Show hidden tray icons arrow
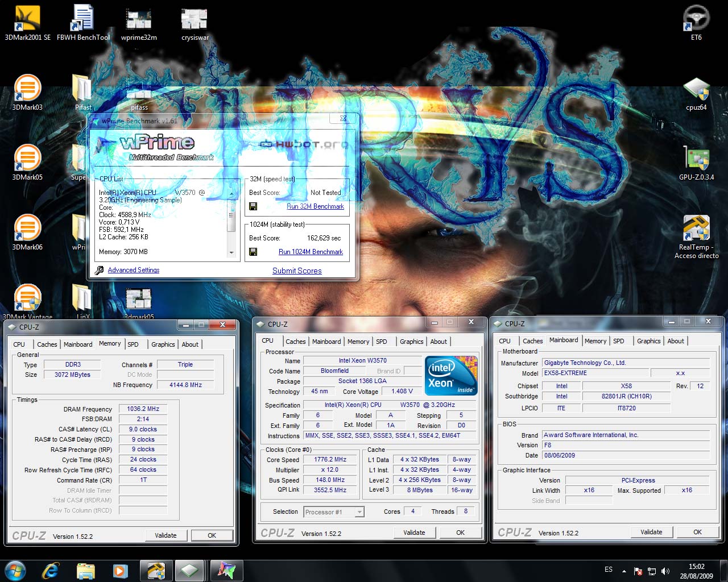 624,571
